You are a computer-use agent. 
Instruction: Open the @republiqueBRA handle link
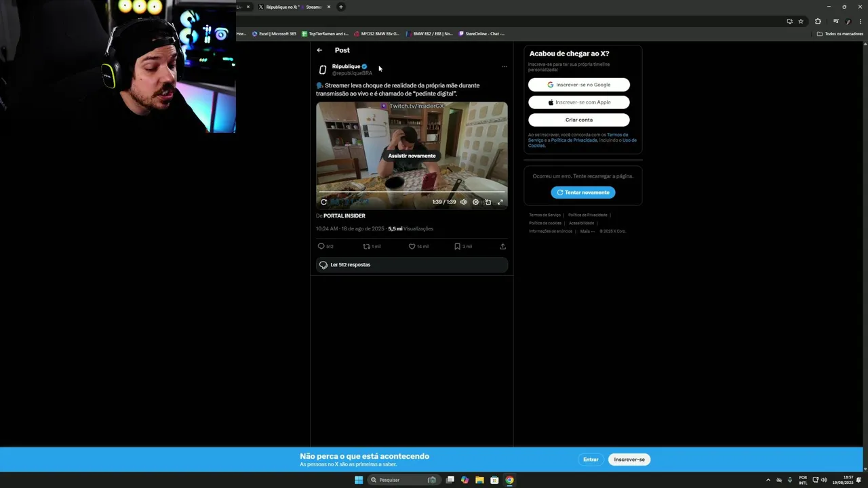pyautogui.click(x=352, y=73)
